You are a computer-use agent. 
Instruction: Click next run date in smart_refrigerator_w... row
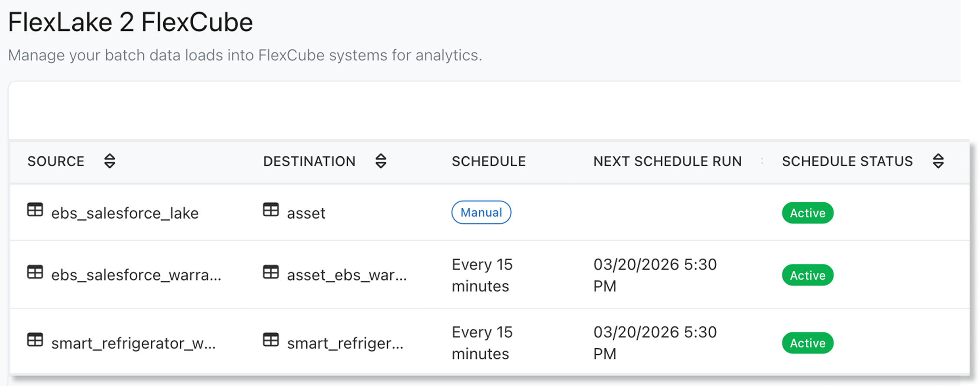(x=655, y=343)
